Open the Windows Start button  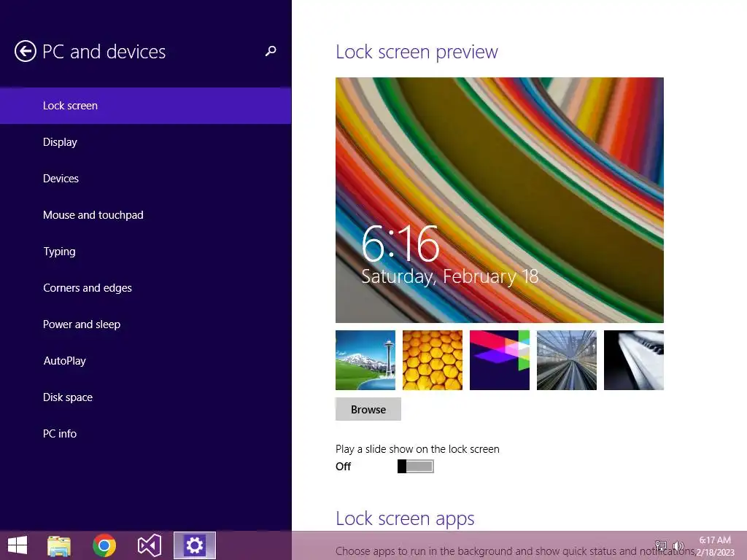click(18, 545)
